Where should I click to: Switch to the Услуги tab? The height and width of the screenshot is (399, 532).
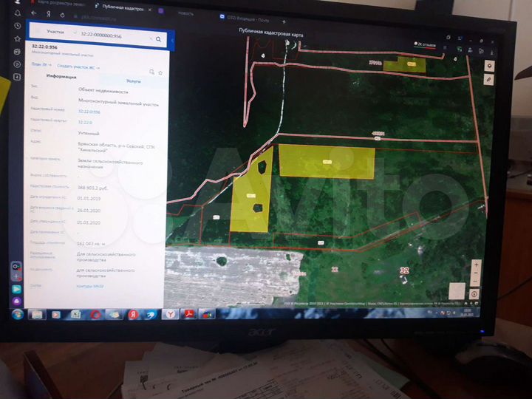click(133, 81)
